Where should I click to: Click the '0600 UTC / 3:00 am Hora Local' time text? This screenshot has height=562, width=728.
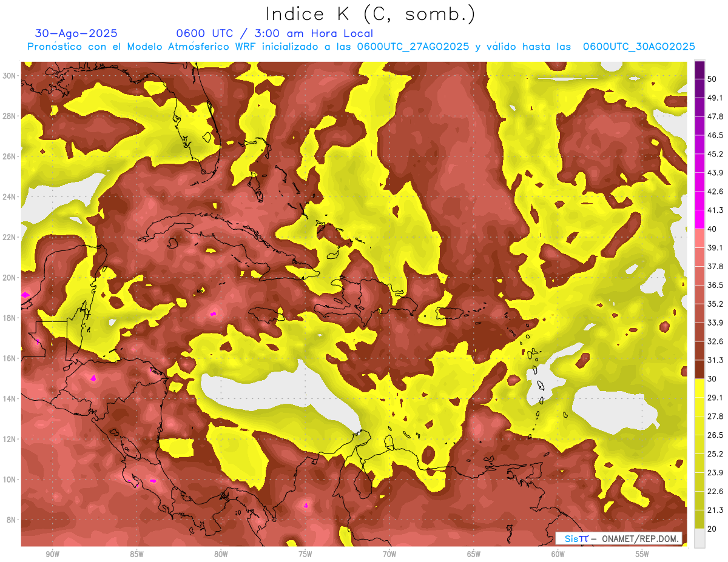275,33
